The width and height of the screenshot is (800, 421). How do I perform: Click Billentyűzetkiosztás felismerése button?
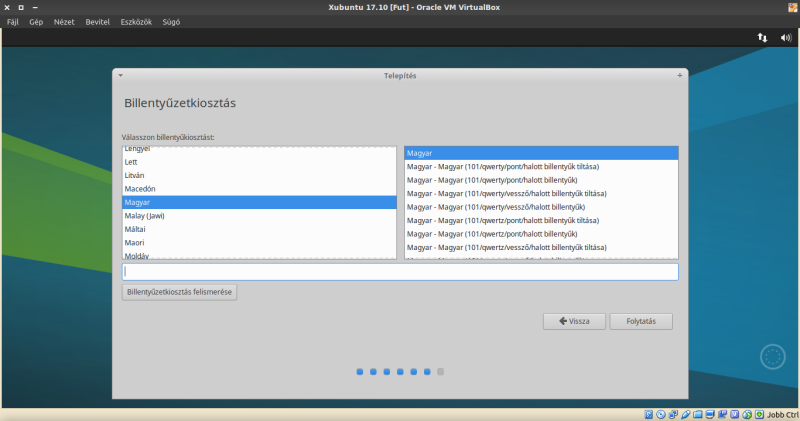pyautogui.click(x=179, y=293)
